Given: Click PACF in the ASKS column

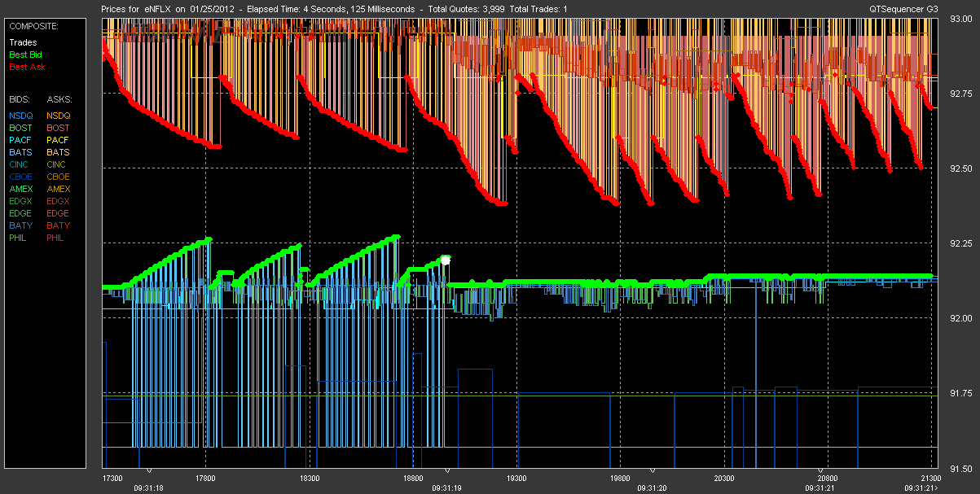Looking at the screenshot, I should coord(58,140).
